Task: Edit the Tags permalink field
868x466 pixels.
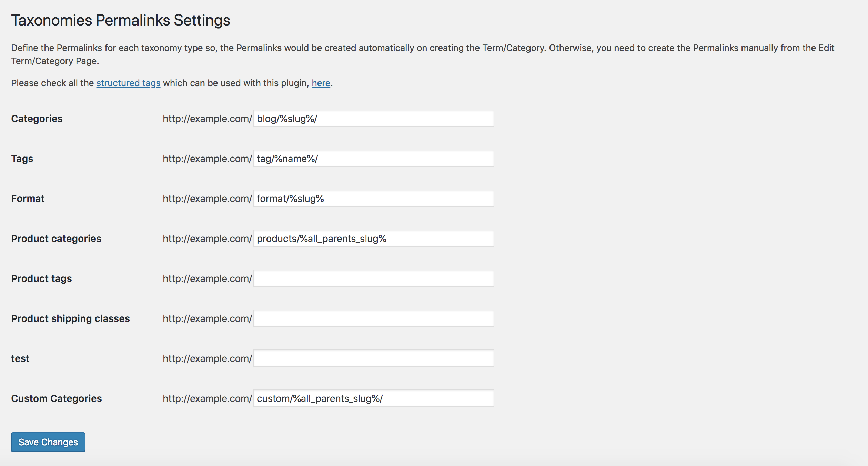Action: pos(373,158)
